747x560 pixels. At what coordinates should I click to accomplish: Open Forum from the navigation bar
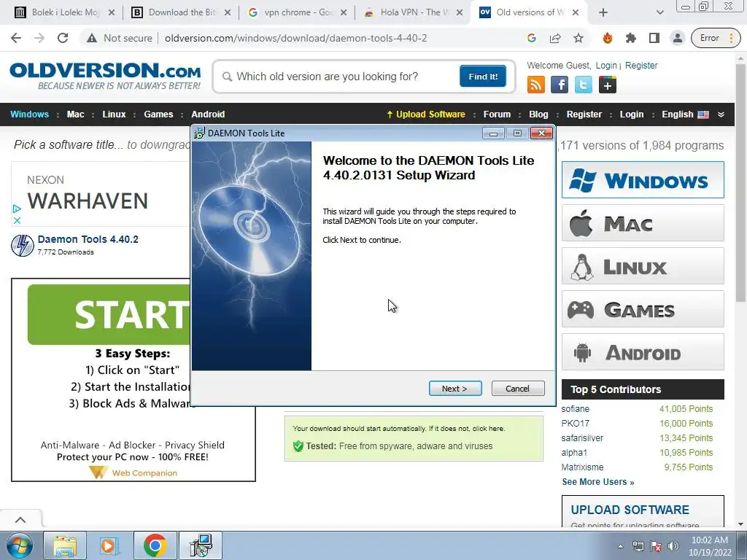[x=497, y=114]
